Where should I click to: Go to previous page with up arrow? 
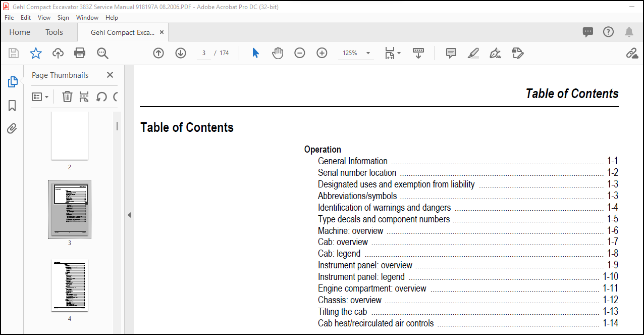pos(158,53)
